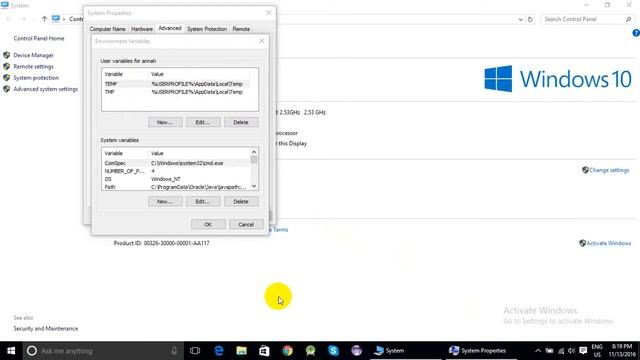The height and width of the screenshot is (360, 640).
Task: Launch Google Chrome from the taskbar
Action: pos(287,351)
